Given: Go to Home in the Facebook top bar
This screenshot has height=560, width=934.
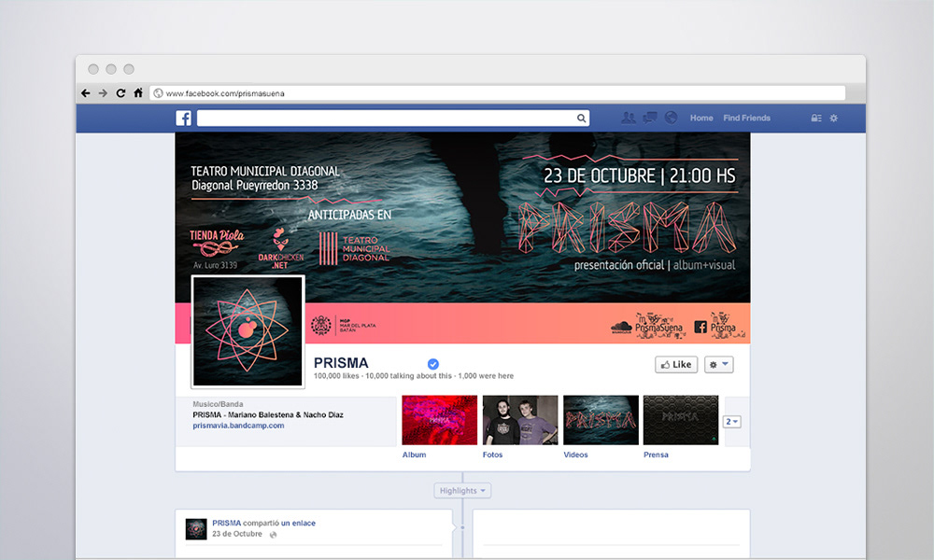Looking at the screenshot, I should click(701, 118).
